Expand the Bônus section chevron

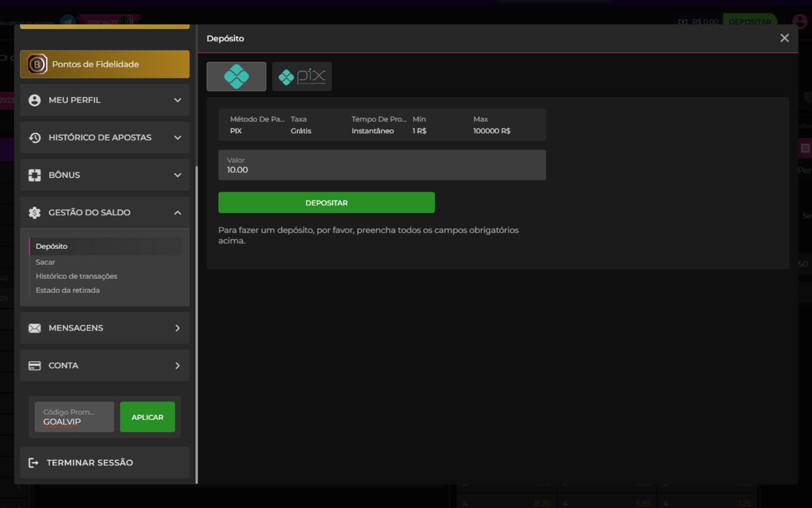click(178, 175)
